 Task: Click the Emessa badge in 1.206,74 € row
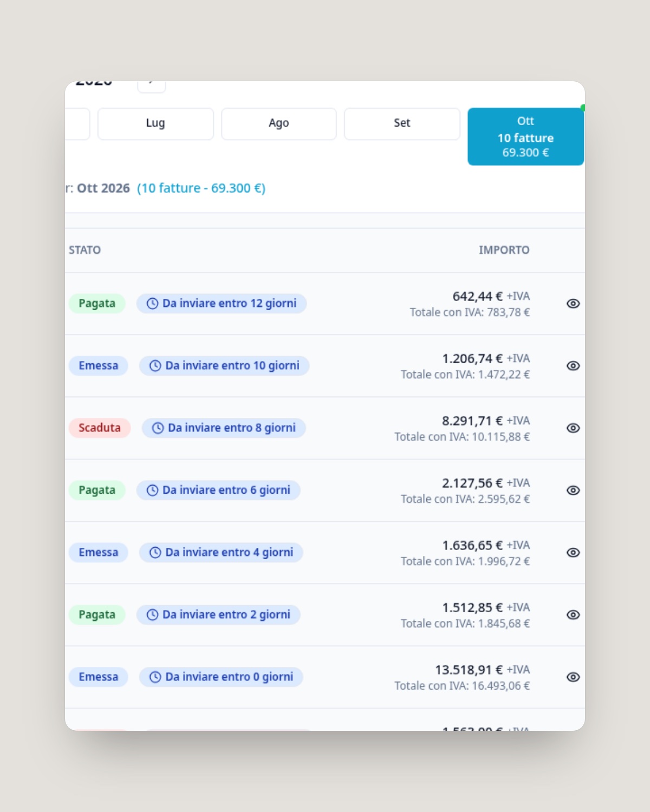click(98, 366)
